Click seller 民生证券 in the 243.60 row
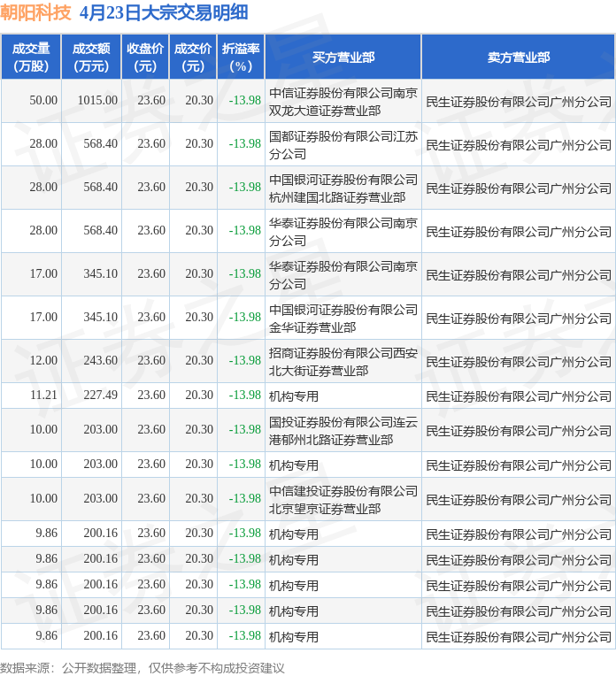The image size is (616, 676). 518,362
